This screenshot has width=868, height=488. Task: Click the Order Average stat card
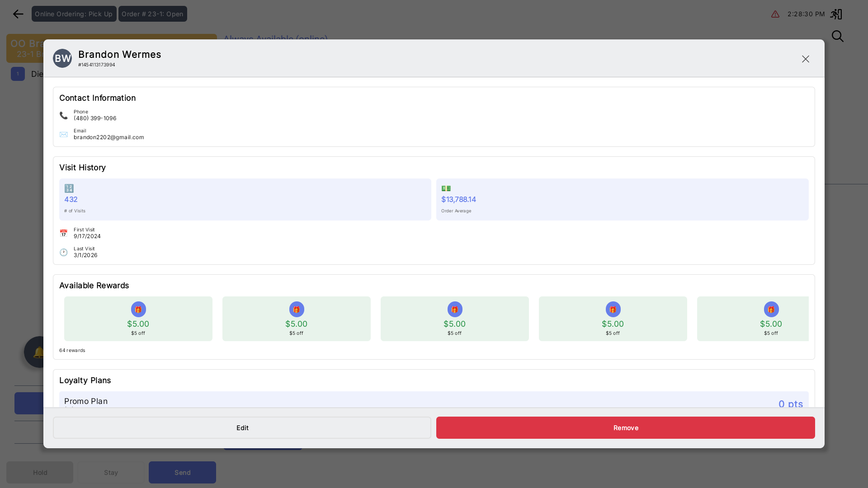(x=622, y=199)
